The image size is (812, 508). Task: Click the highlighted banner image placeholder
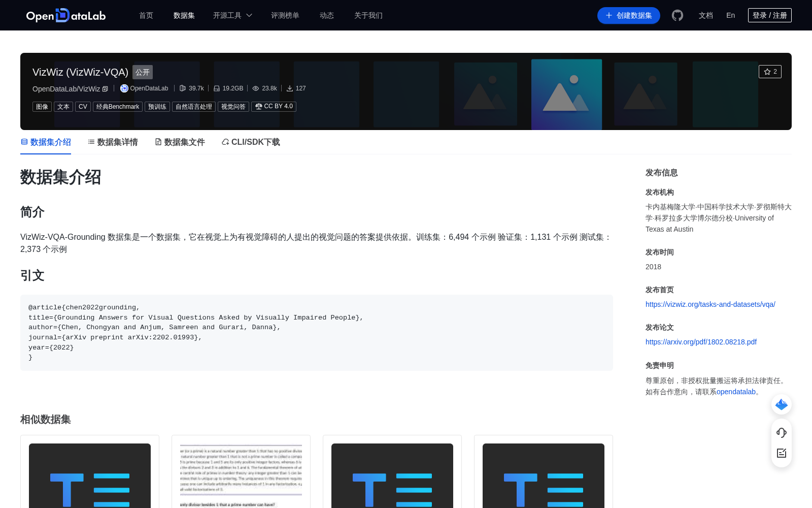point(566,94)
